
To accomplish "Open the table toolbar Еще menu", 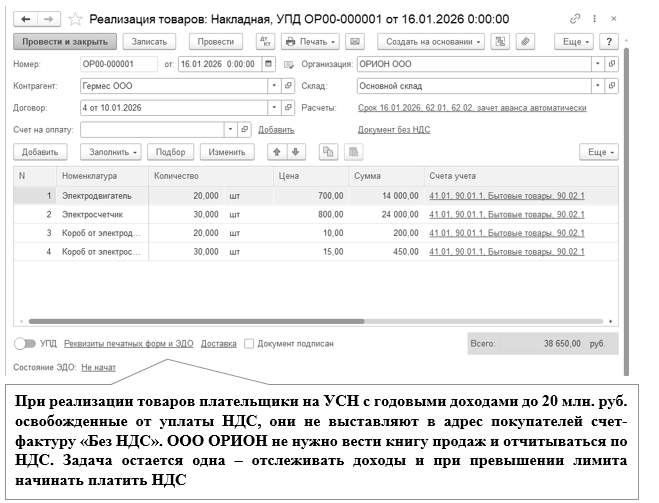I will [x=599, y=152].
